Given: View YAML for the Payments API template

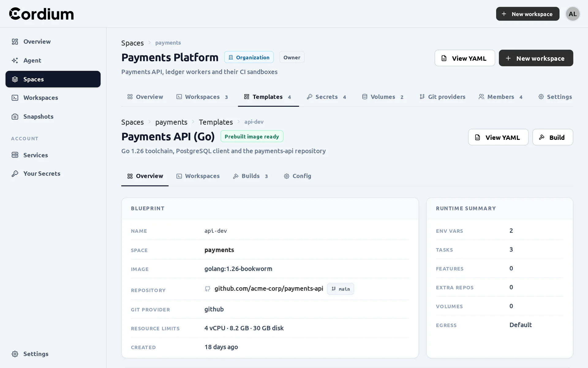Looking at the screenshot, I should click(x=498, y=137).
